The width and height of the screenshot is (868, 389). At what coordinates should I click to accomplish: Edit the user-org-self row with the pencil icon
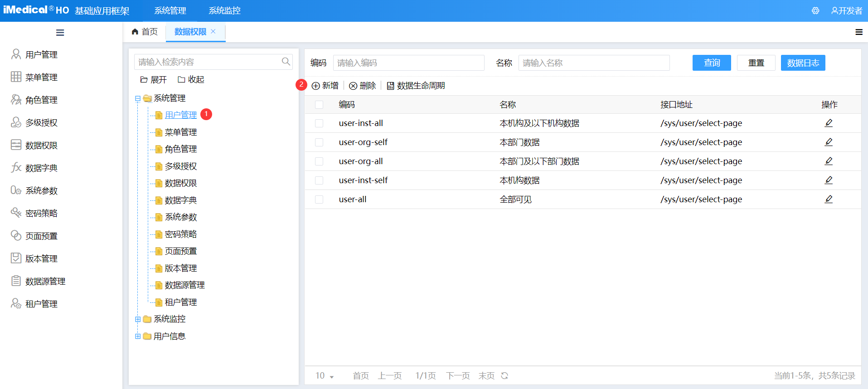click(829, 142)
